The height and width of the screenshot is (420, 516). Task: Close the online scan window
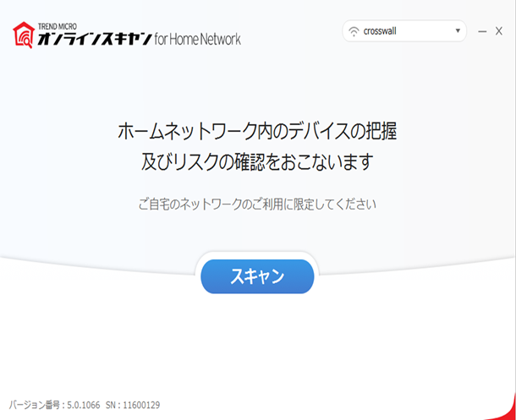pos(499,31)
